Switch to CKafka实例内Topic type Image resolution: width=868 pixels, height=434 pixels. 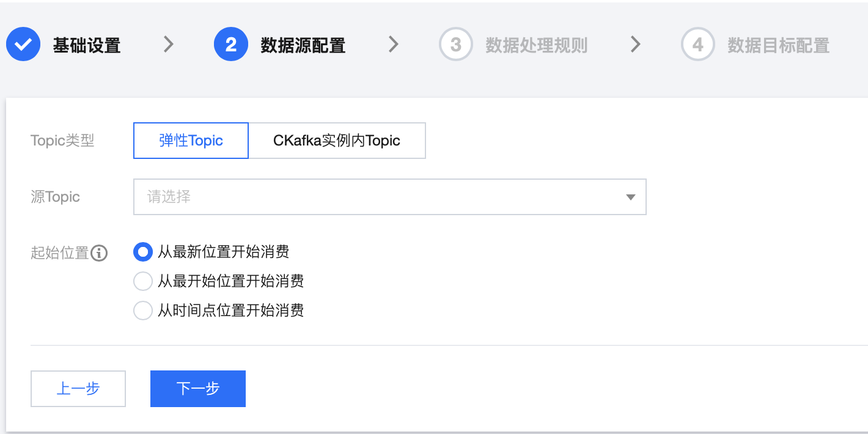pyautogui.click(x=337, y=141)
